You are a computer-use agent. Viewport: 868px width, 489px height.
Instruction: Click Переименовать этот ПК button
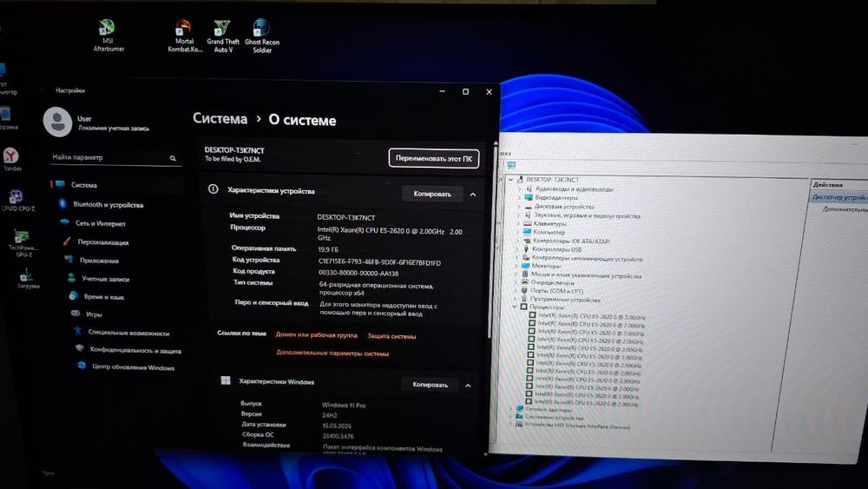click(433, 158)
